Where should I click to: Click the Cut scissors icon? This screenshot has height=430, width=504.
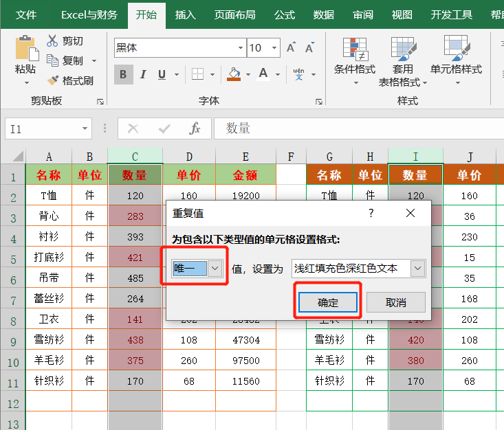pyautogui.click(x=53, y=41)
